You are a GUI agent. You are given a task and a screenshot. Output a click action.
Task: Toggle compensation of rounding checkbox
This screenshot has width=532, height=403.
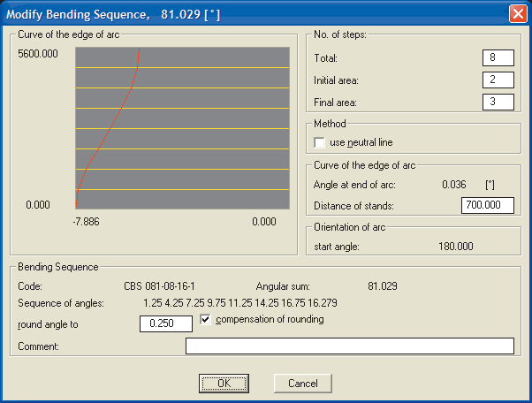click(207, 320)
